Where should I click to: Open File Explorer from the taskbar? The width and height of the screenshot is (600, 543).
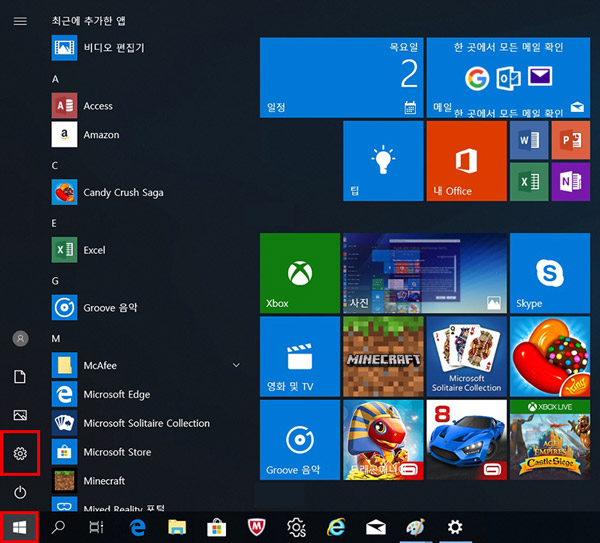pyautogui.click(x=177, y=527)
